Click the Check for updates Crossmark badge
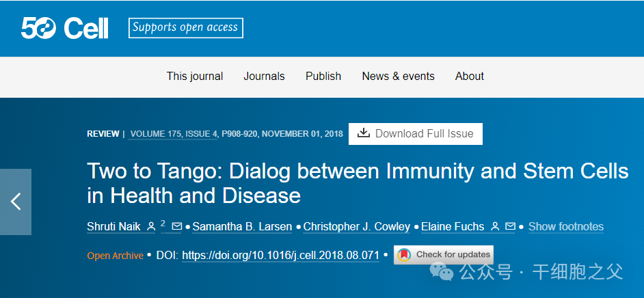 (x=444, y=255)
